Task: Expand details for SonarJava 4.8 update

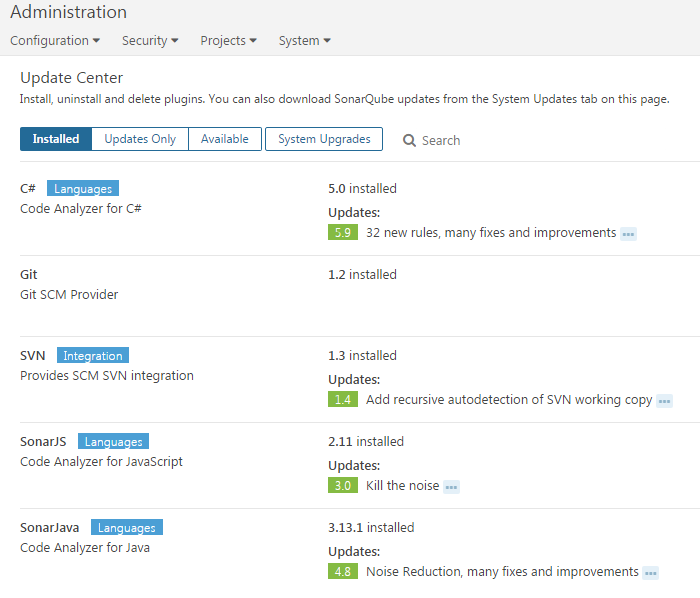Action: pyautogui.click(x=650, y=573)
